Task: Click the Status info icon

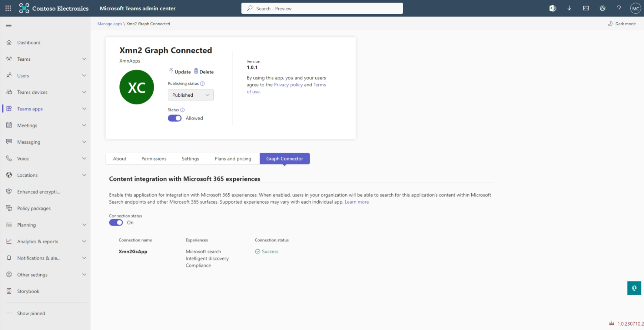Action: pos(182,110)
